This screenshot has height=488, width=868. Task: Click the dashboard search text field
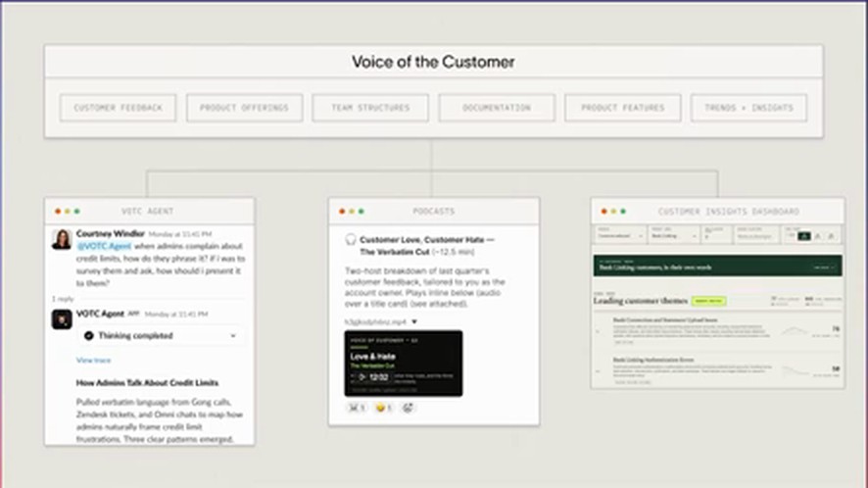[x=755, y=236]
